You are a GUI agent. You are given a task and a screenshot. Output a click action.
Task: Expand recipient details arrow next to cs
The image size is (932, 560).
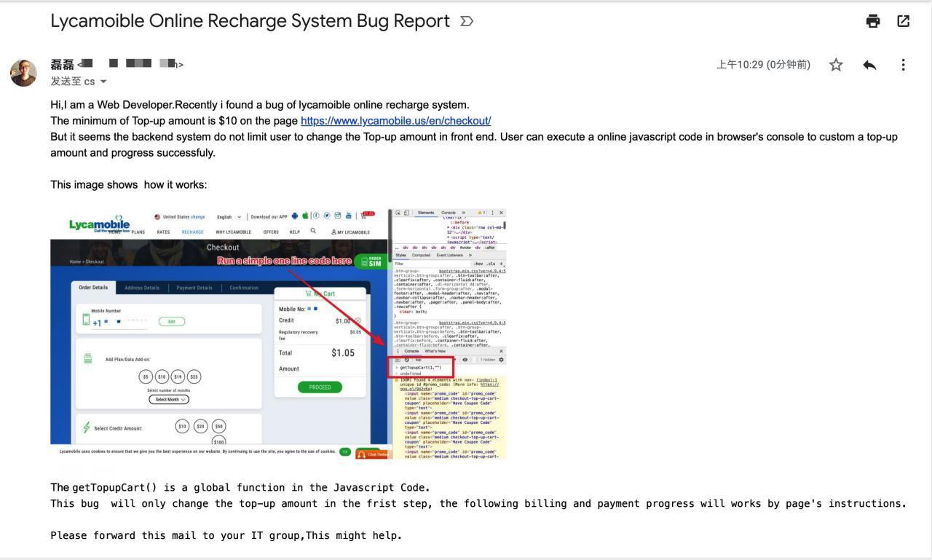[103, 82]
